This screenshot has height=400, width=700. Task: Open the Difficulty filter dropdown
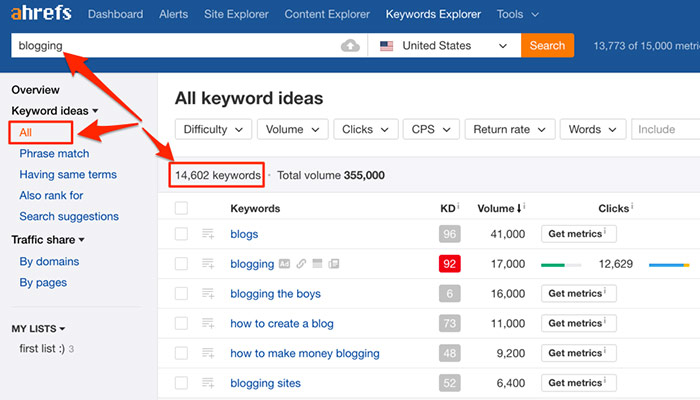click(213, 129)
